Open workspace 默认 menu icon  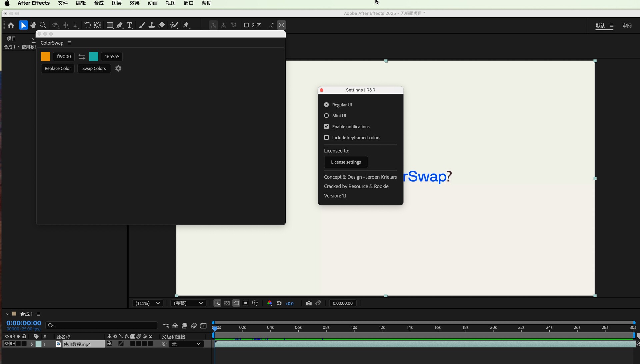612,25
